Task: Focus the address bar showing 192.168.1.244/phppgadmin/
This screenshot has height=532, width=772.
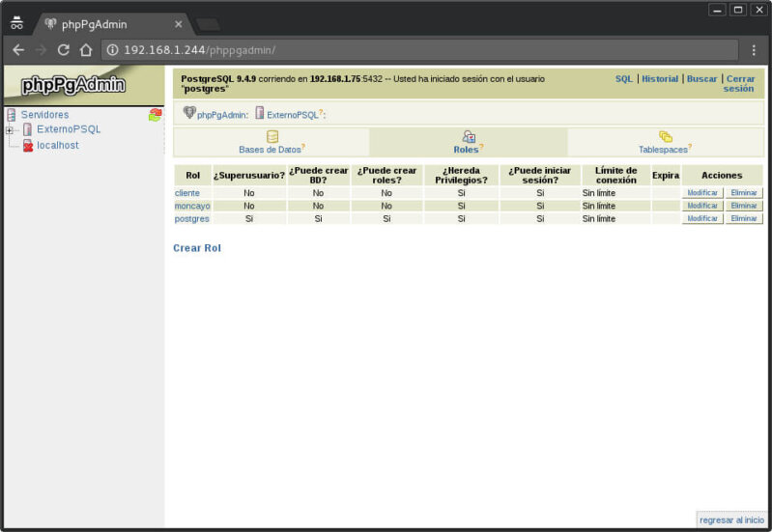Action: [420, 49]
